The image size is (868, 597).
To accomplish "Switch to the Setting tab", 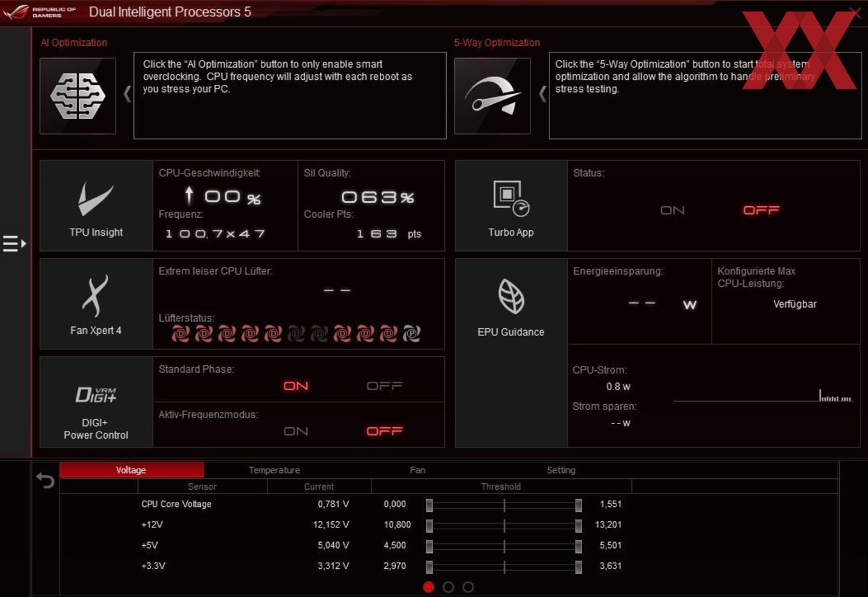I will (x=561, y=470).
